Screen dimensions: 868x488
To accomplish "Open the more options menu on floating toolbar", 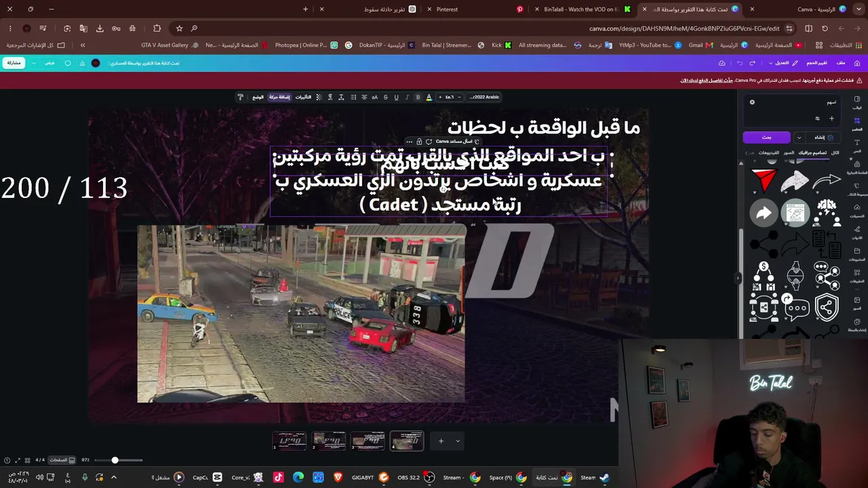I will [x=409, y=142].
